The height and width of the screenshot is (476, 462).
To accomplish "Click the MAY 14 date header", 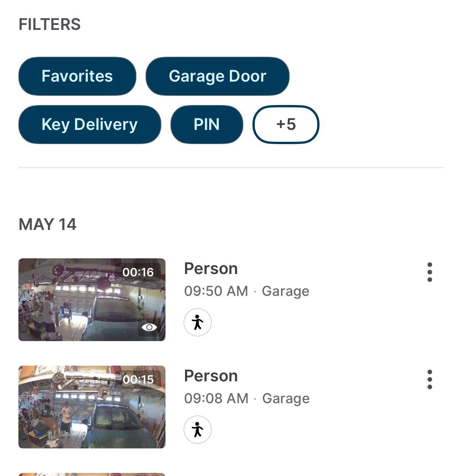I will coord(48,225).
